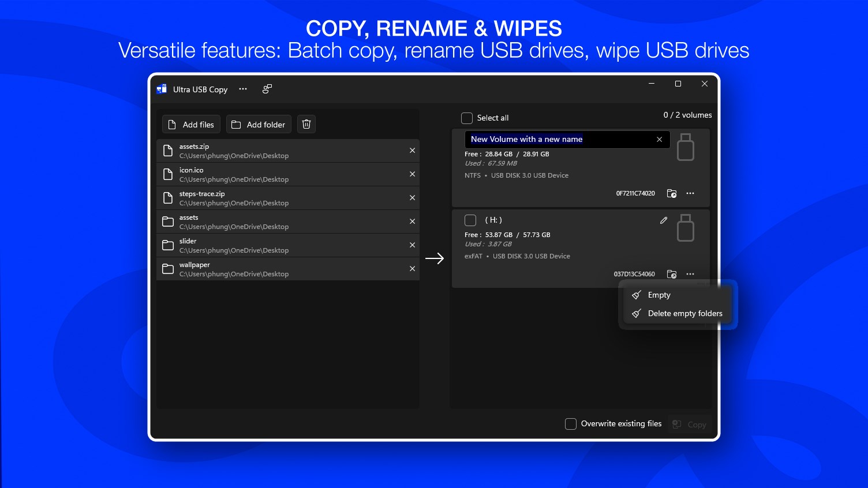
Task: Open folder icon for drive 037D13C54060
Action: (x=671, y=274)
